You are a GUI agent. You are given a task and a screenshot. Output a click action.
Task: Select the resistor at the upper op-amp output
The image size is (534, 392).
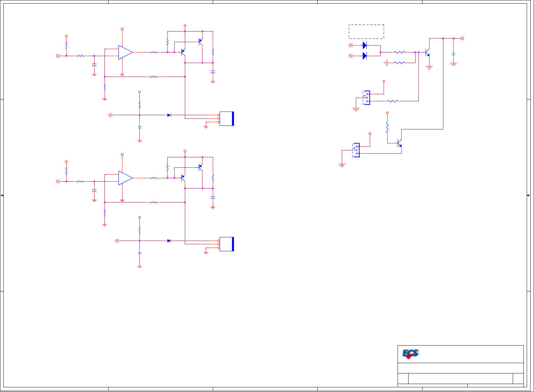(154, 52)
